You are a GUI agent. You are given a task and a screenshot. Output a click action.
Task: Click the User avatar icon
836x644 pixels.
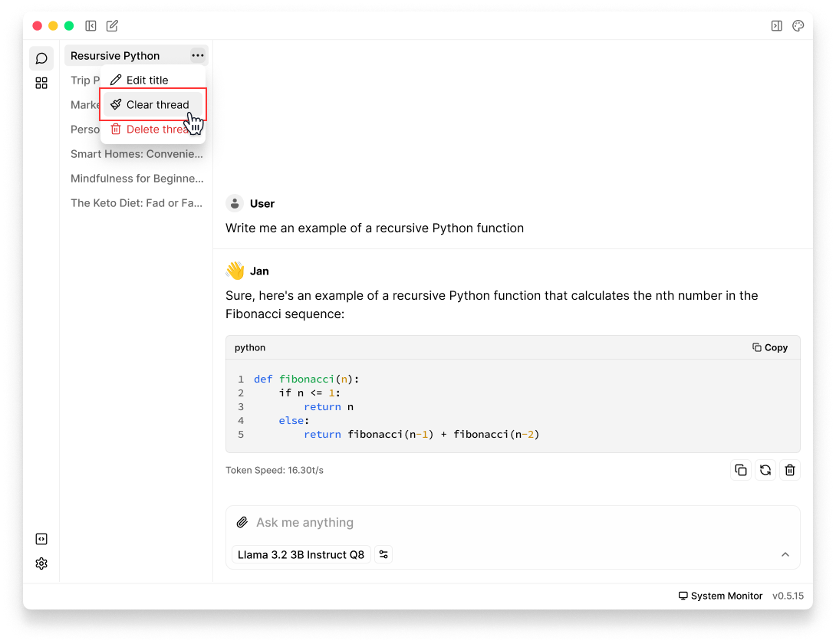tap(235, 203)
